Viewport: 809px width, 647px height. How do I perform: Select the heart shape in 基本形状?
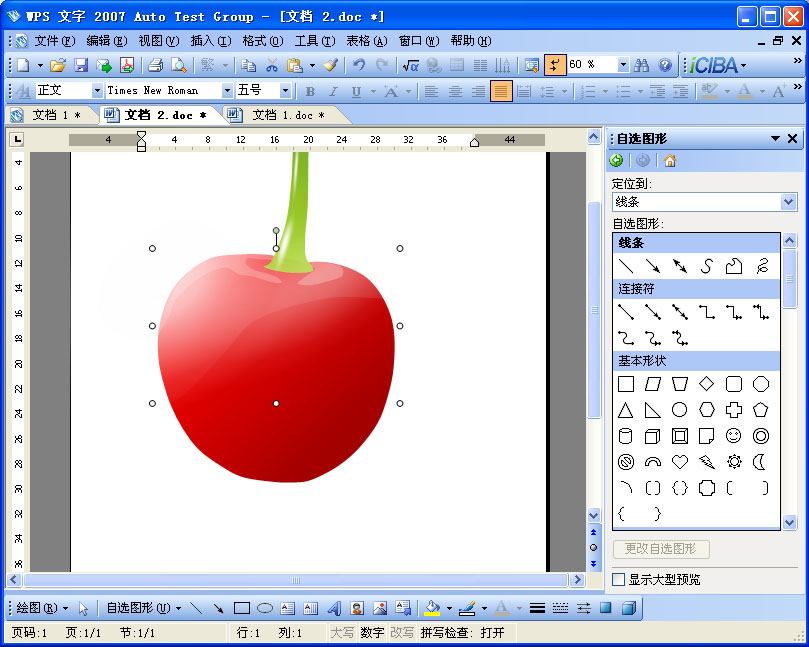coord(680,461)
